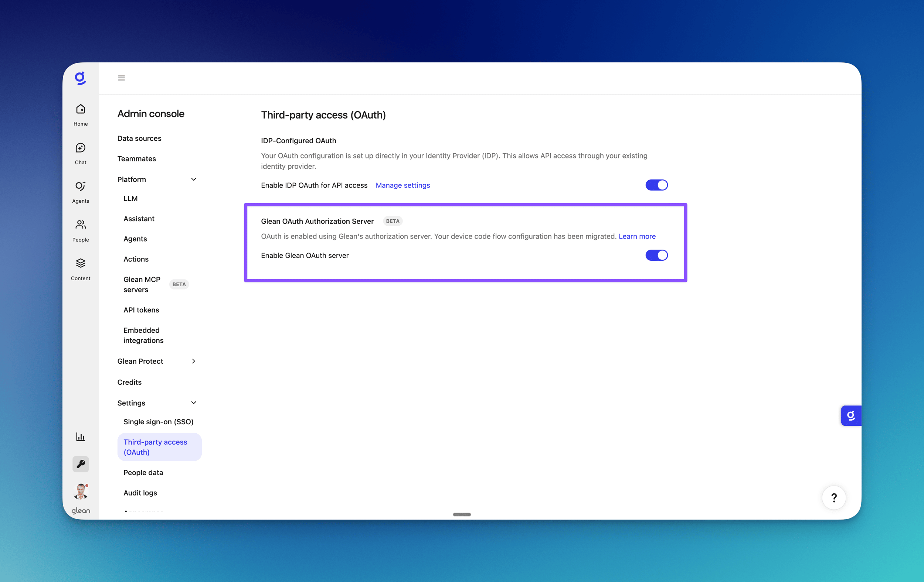924x582 pixels.
Task: Open the floating Glean assistant button
Action: (851, 415)
